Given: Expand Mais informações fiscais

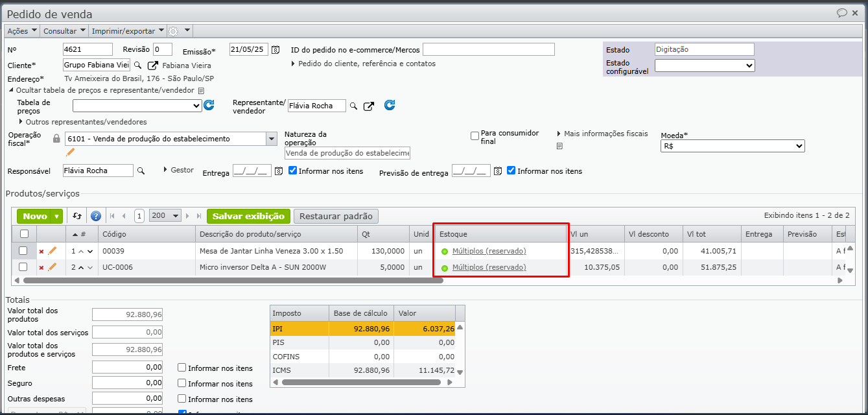Looking at the screenshot, I should [x=602, y=134].
